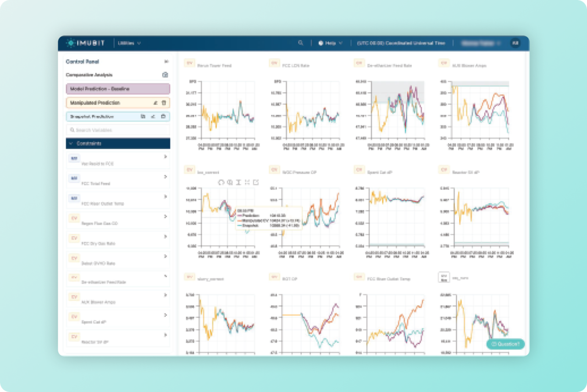Delete the Snapshot Prediction via its trash icon
Screen dimensions: 587x392
coord(163,116)
